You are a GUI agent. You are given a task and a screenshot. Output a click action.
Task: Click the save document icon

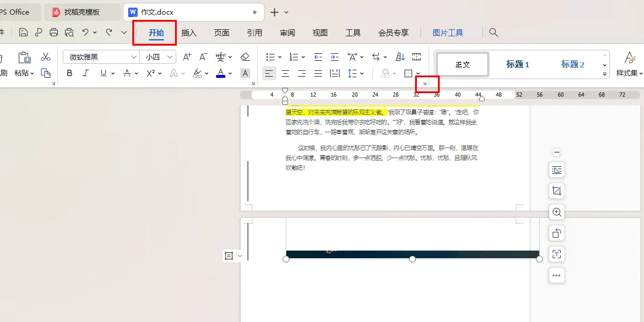23,32
